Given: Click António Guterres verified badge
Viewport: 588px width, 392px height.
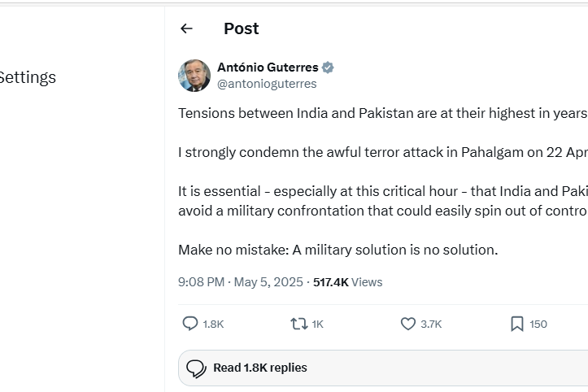Looking at the screenshot, I should [328, 68].
